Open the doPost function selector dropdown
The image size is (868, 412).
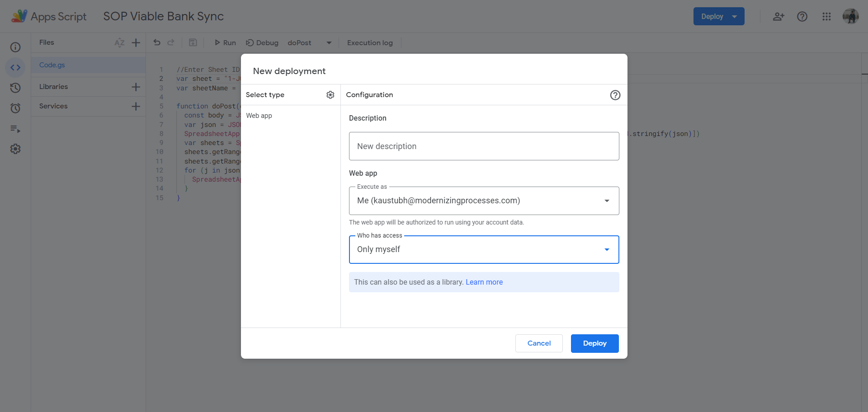pyautogui.click(x=310, y=42)
